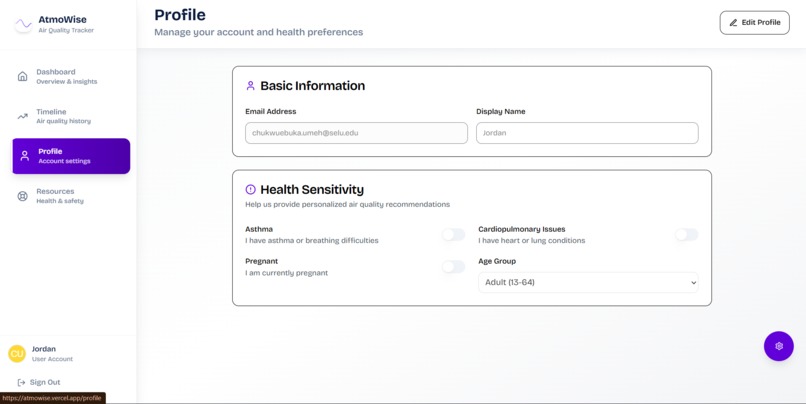
Task: Click "I have asthma or breathing difficulties" text
Action: pyautogui.click(x=312, y=241)
